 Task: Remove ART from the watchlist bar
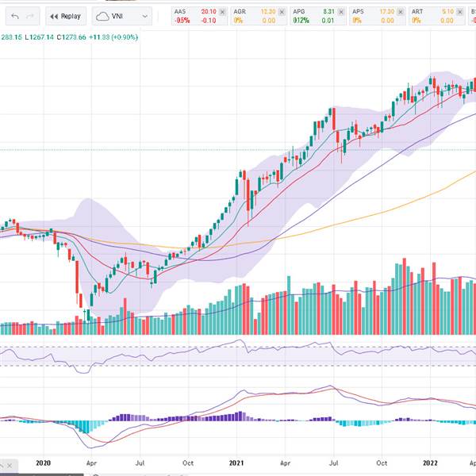[460, 12]
